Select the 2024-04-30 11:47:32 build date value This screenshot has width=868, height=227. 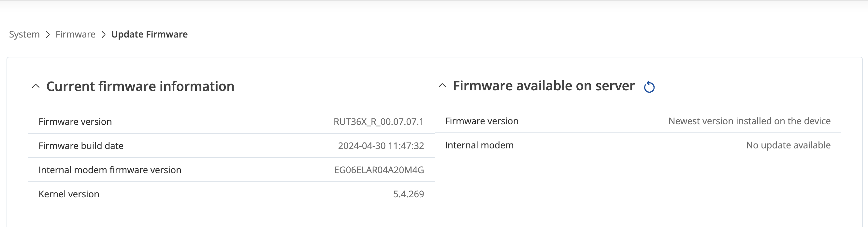(381, 146)
